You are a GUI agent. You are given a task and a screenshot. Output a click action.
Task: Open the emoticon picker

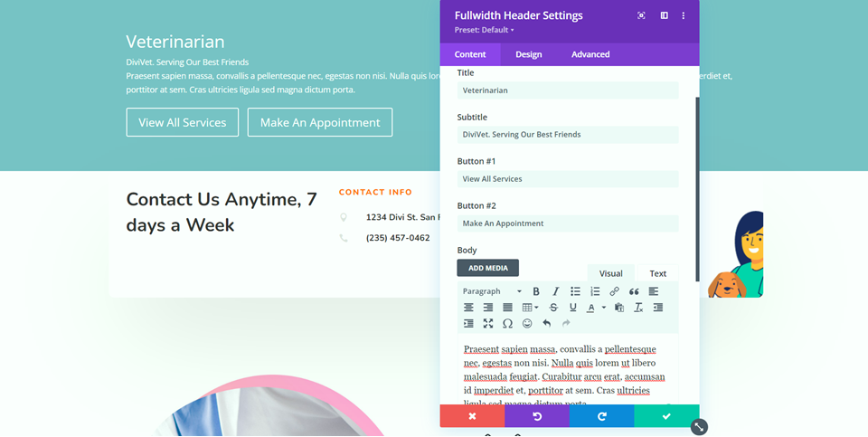click(x=527, y=324)
